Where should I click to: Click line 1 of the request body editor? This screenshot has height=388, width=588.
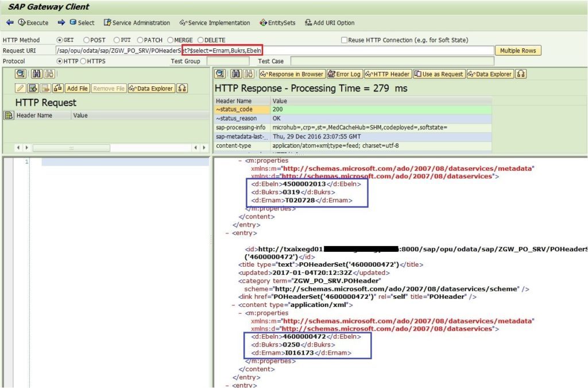[x=125, y=162]
